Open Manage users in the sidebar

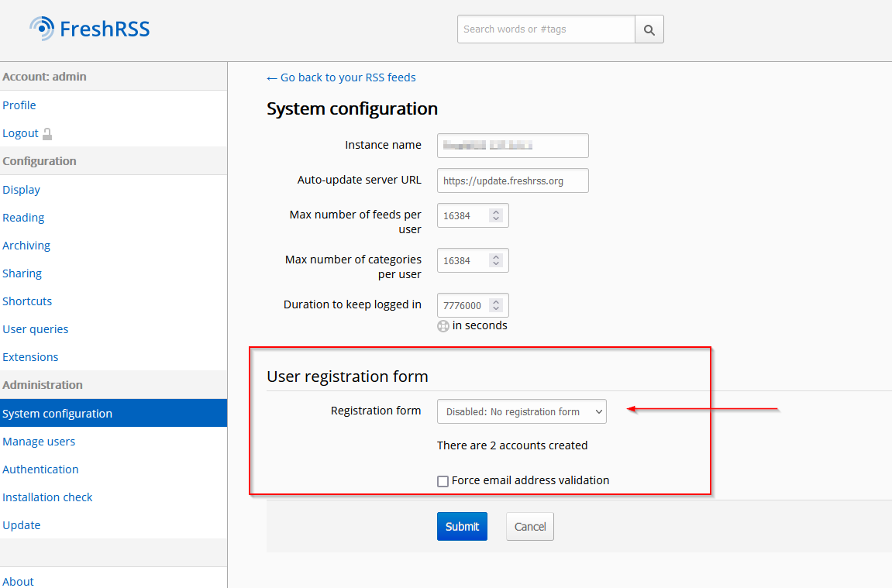pos(39,442)
